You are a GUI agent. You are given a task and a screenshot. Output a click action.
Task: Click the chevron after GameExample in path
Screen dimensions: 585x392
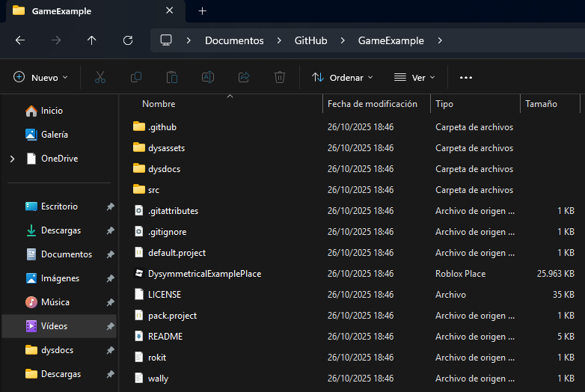pyautogui.click(x=440, y=40)
